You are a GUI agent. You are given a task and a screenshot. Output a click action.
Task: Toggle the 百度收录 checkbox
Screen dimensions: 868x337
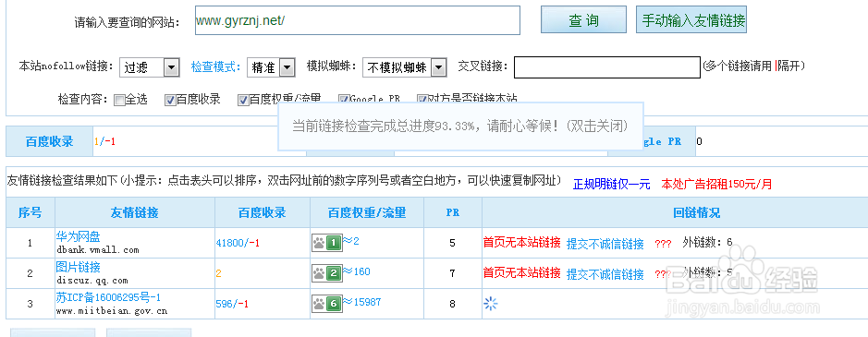click(170, 100)
